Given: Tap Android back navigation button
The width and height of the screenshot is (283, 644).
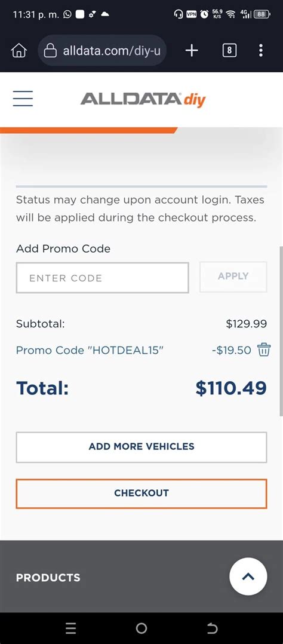Looking at the screenshot, I should click(212, 628).
